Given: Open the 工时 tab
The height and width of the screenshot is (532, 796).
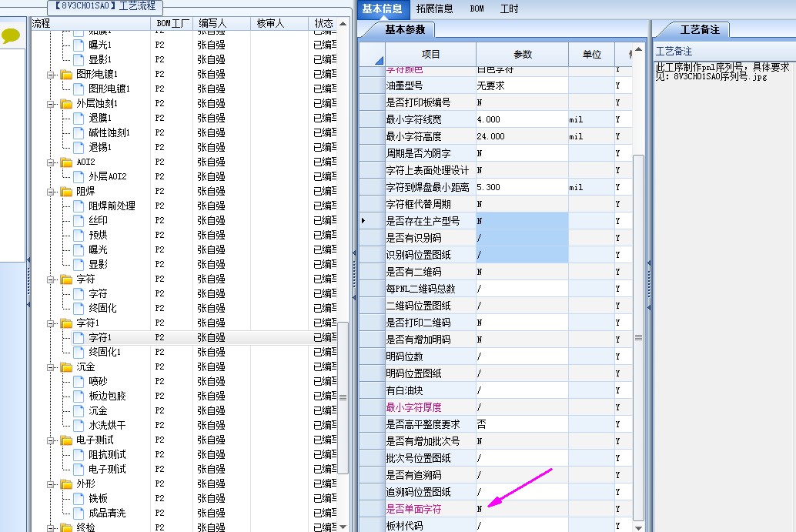Looking at the screenshot, I should [509, 8].
